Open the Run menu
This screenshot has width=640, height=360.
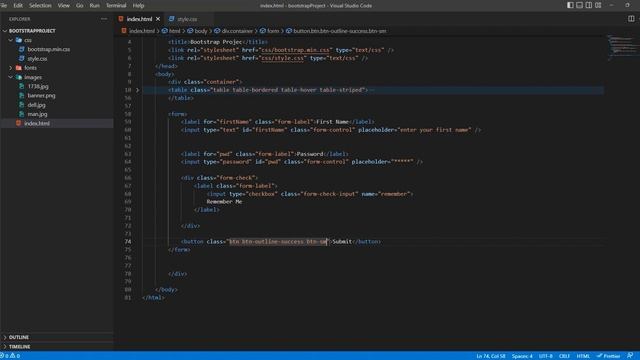coord(94,6)
